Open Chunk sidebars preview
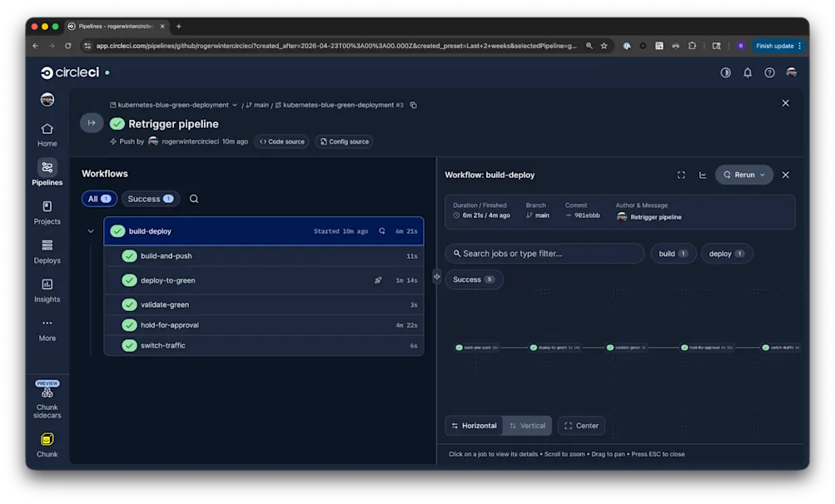 [47, 400]
